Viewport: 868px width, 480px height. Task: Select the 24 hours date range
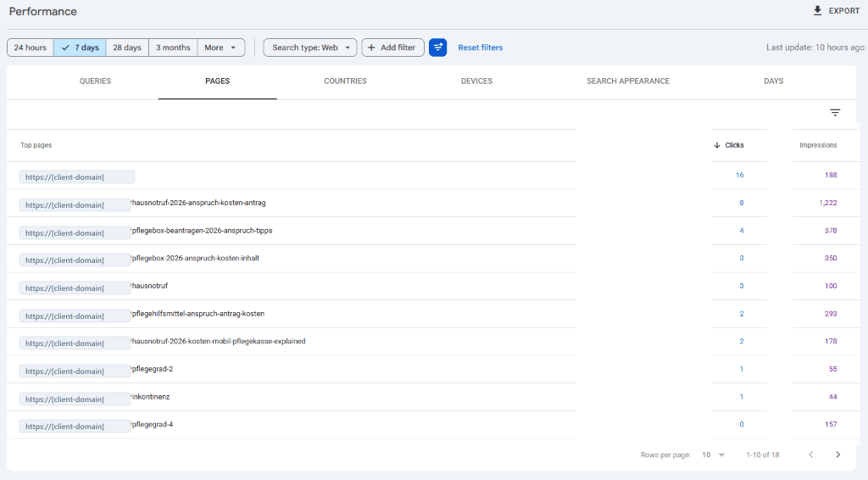pyautogui.click(x=31, y=47)
